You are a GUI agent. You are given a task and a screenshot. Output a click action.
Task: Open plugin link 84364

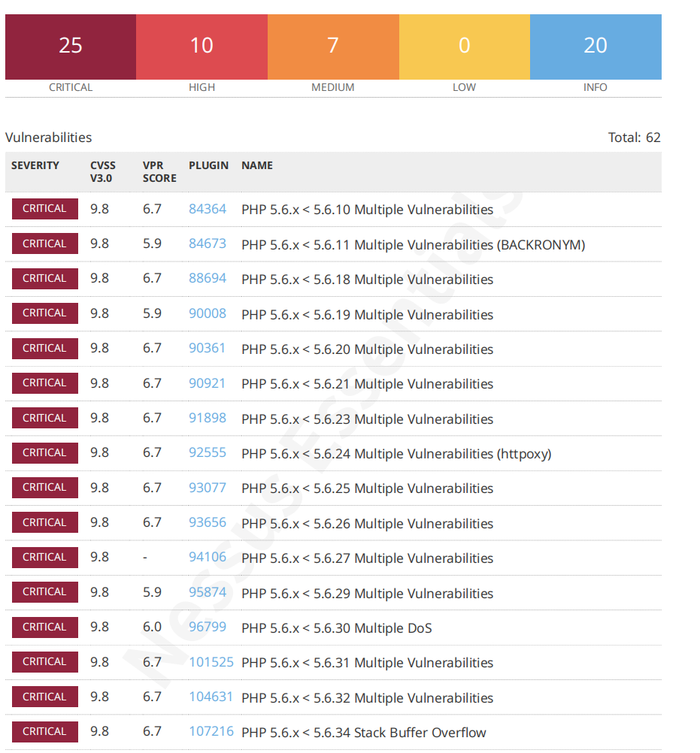(208, 209)
